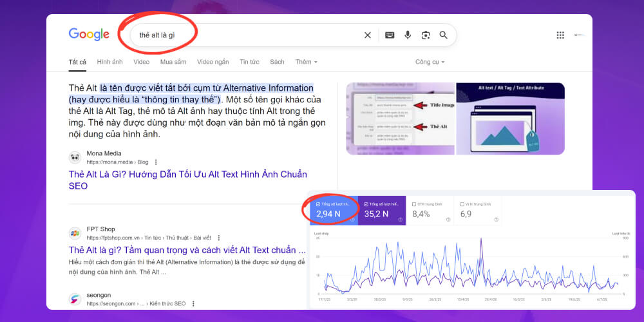Image resolution: width=644 pixels, height=322 pixels.
Task: Open Google Lens image search icon
Action: [x=426, y=35]
